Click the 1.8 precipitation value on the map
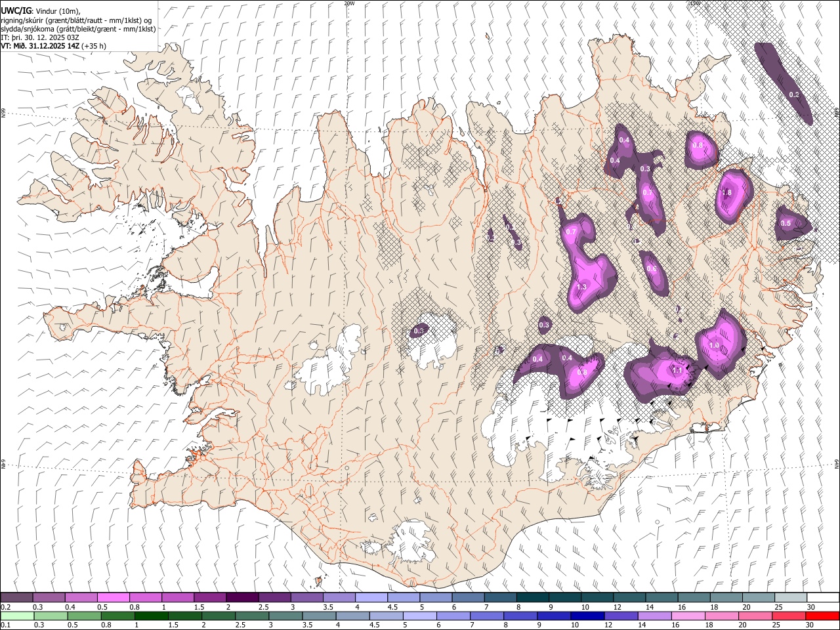840x630 pixels. [726, 193]
